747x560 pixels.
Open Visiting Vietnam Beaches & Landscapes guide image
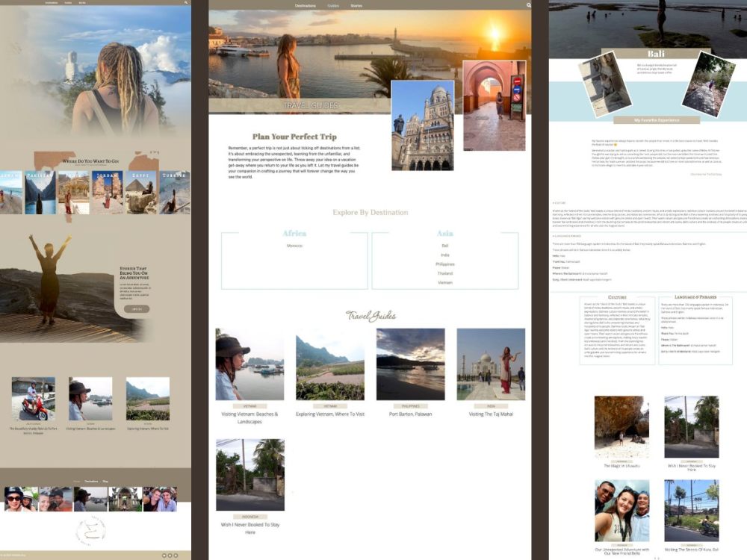(x=249, y=364)
